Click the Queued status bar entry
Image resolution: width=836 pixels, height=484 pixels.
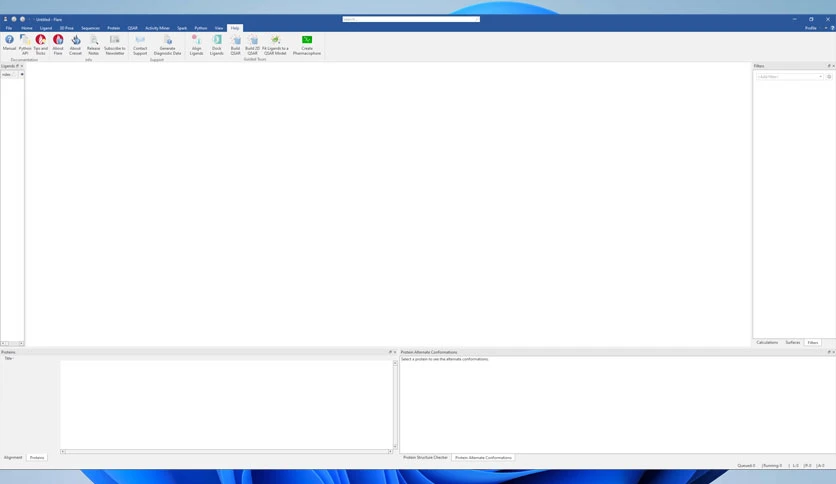(x=746, y=465)
